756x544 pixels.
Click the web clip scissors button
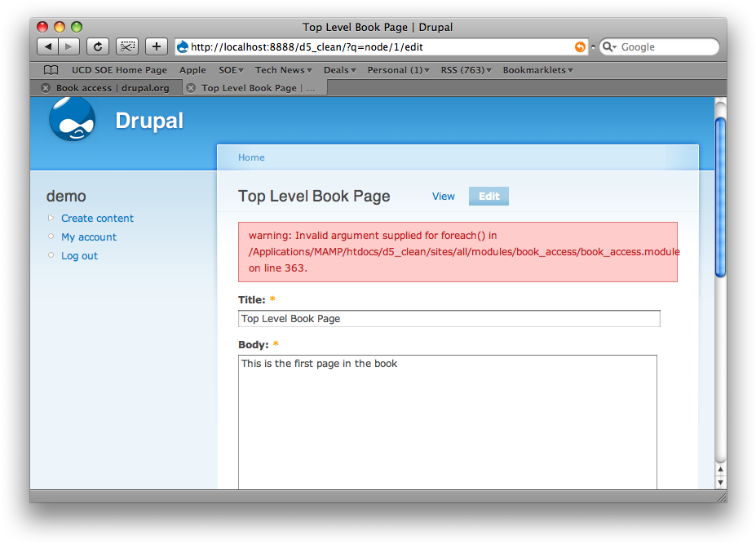[127, 47]
